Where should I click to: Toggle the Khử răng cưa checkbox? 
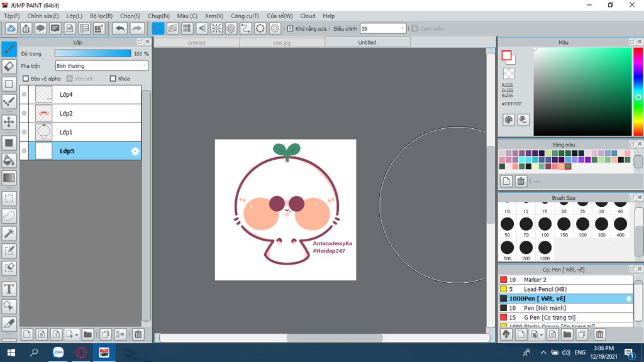[x=290, y=29]
